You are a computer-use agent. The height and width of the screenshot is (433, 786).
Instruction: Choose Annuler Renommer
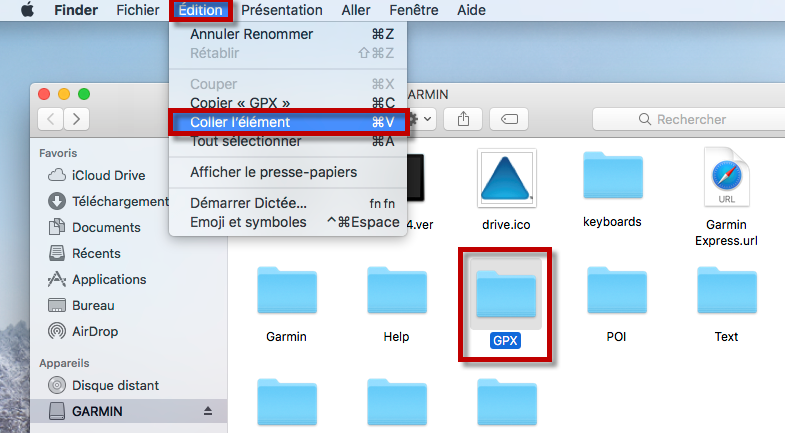(288, 34)
